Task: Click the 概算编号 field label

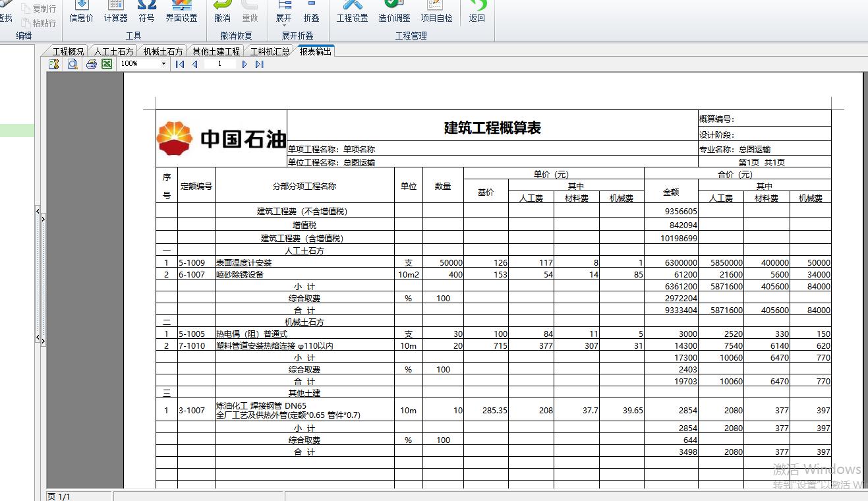Action: click(x=716, y=119)
